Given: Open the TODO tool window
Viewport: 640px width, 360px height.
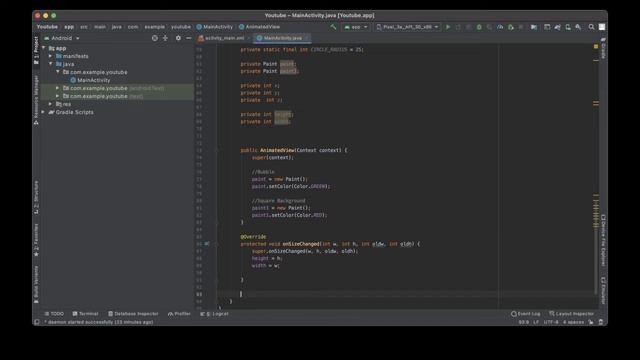Looking at the screenshot, I should coord(54,314).
